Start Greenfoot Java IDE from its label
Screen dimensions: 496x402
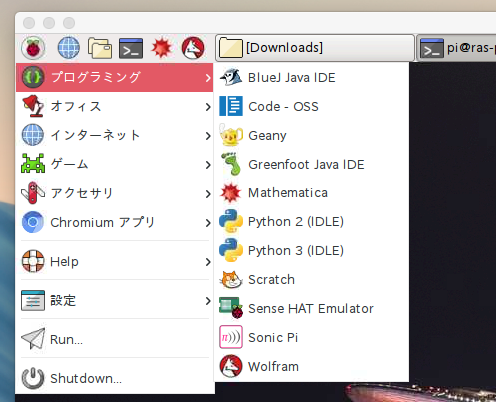306,165
